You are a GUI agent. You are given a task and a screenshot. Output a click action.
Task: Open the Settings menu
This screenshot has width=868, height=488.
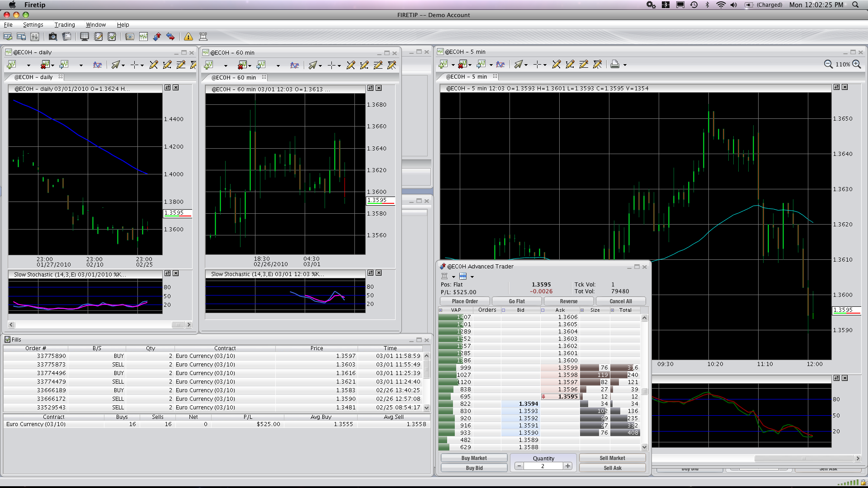click(33, 25)
